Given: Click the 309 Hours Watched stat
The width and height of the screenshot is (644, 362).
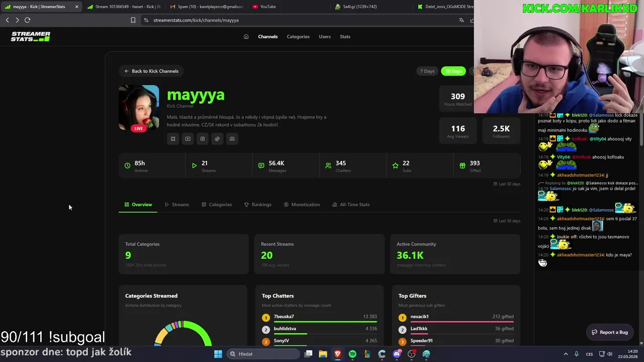Looking at the screenshot, I should click(x=457, y=99).
